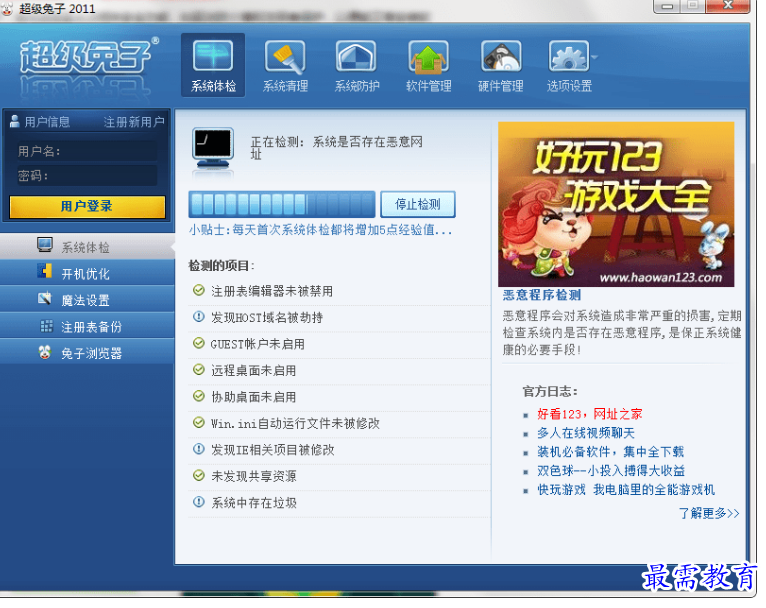Click the green check icon beside 未发现共享资源
The width and height of the screenshot is (766, 608).
pos(199,475)
